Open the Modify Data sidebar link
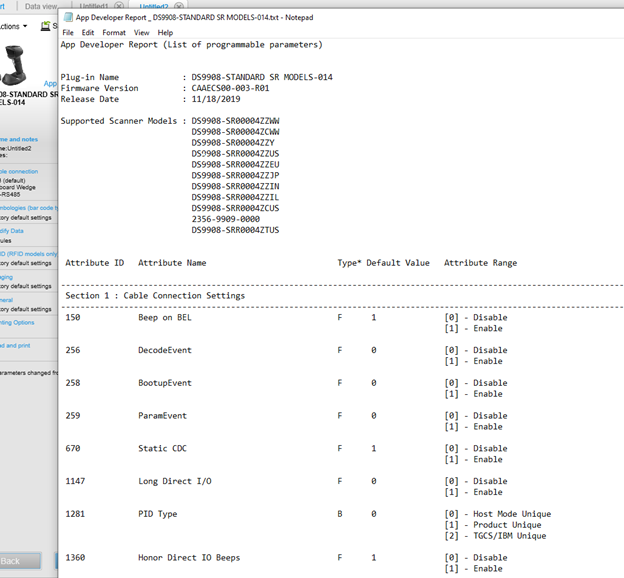Image resolution: width=624 pixels, height=578 pixels. pos(12,231)
